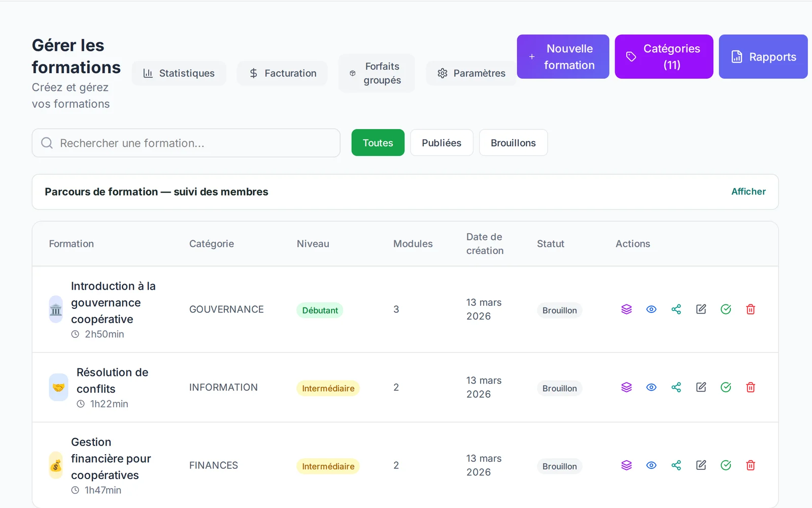Delete the Gestion financière formation
Viewport: 812px width, 508px height.
751,465
